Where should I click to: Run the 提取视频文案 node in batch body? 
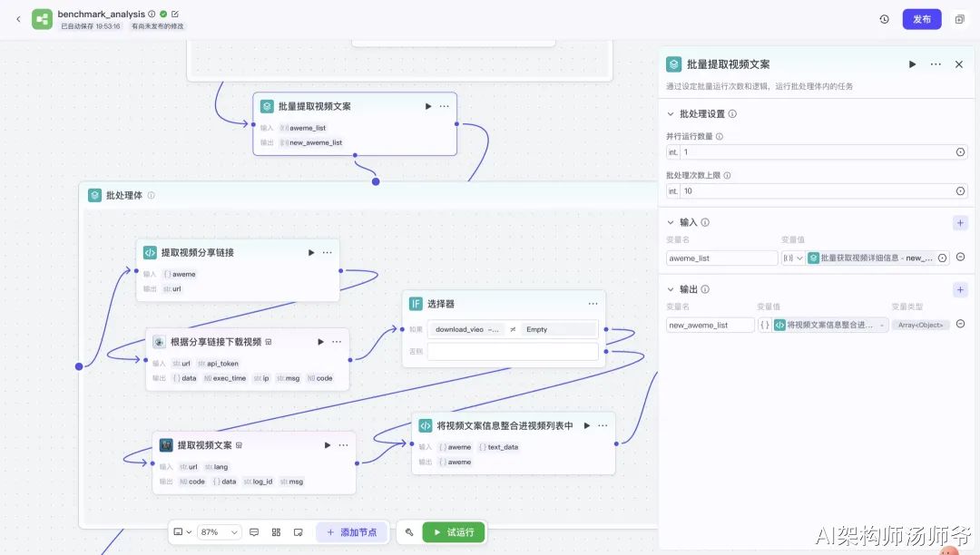pyautogui.click(x=328, y=445)
